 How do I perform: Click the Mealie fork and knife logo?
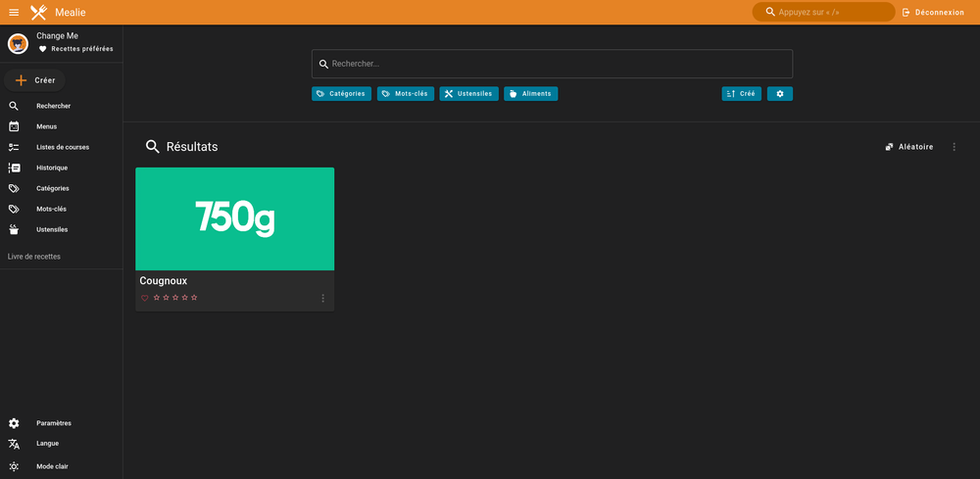pyautogui.click(x=39, y=12)
